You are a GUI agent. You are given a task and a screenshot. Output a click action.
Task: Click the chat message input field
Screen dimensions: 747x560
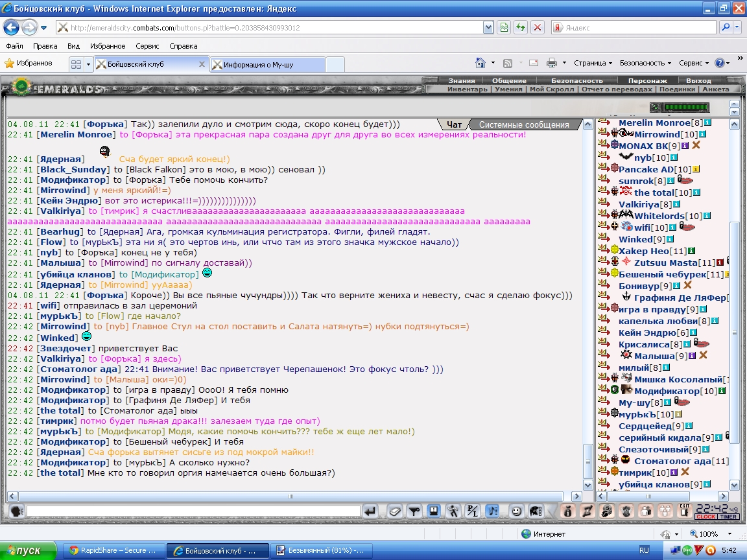[193, 511]
